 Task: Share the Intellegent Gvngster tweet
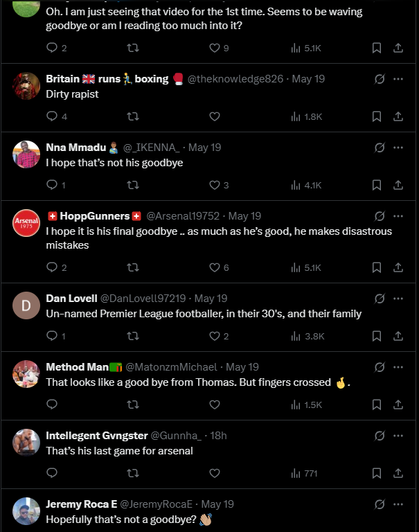(398, 473)
